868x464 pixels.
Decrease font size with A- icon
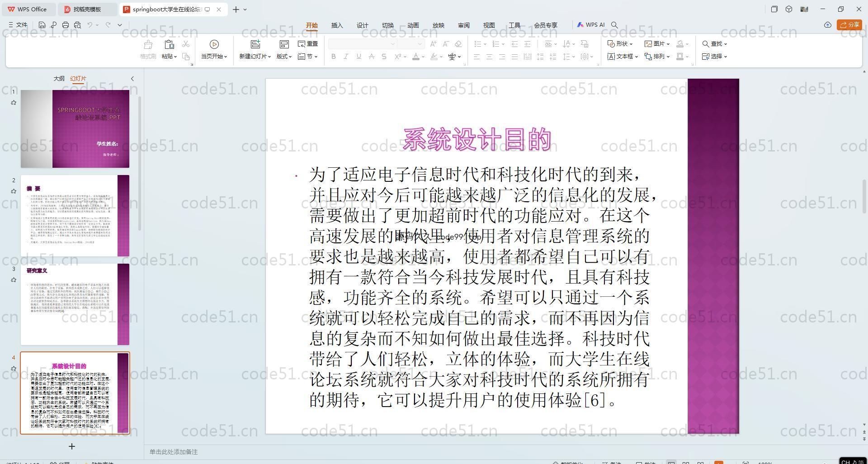(446, 44)
